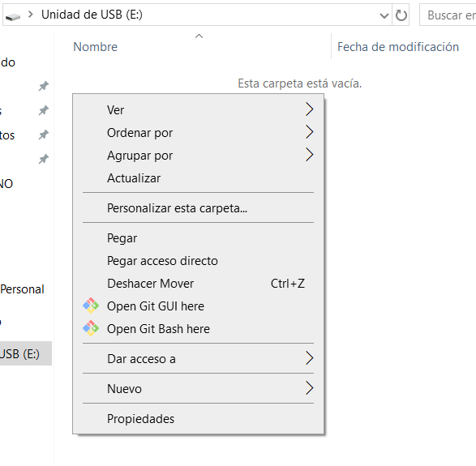Open the sidebar item ending in 'tos'
The height and width of the screenshot is (466, 476).
tap(7, 135)
